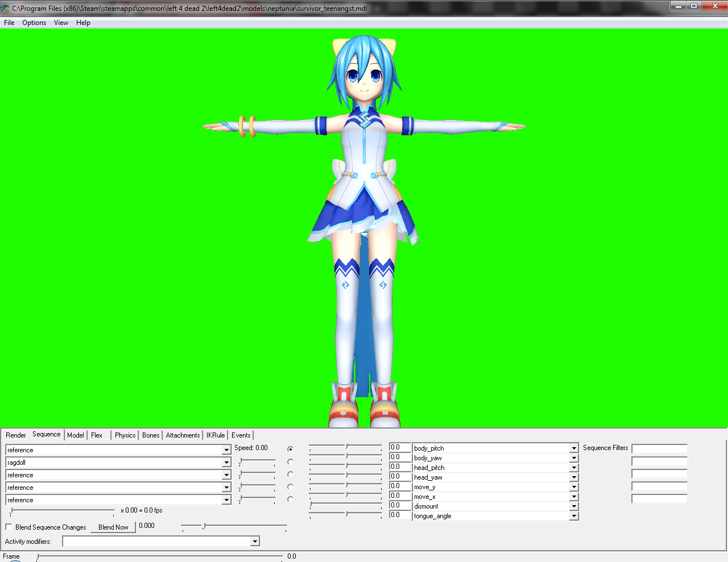The image size is (728, 562).
Task: Enable the Blend Sequence Changes checkbox
Action: pos(9,527)
